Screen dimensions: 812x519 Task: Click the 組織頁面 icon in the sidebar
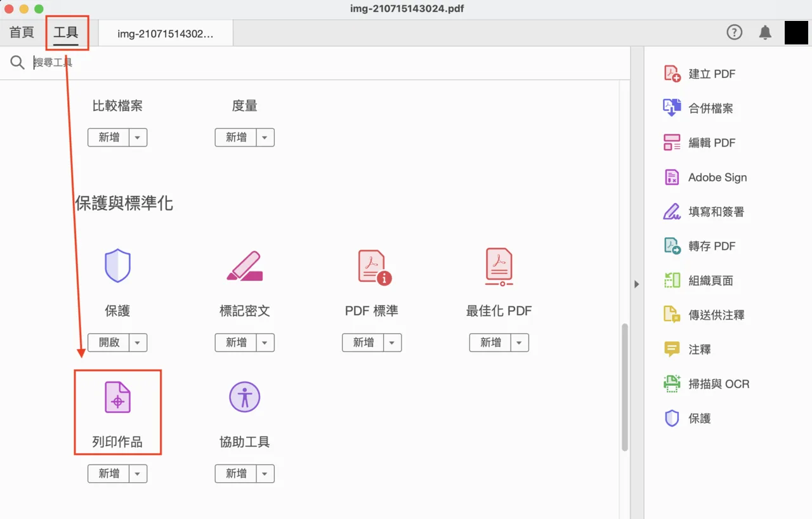coord(672,280)
